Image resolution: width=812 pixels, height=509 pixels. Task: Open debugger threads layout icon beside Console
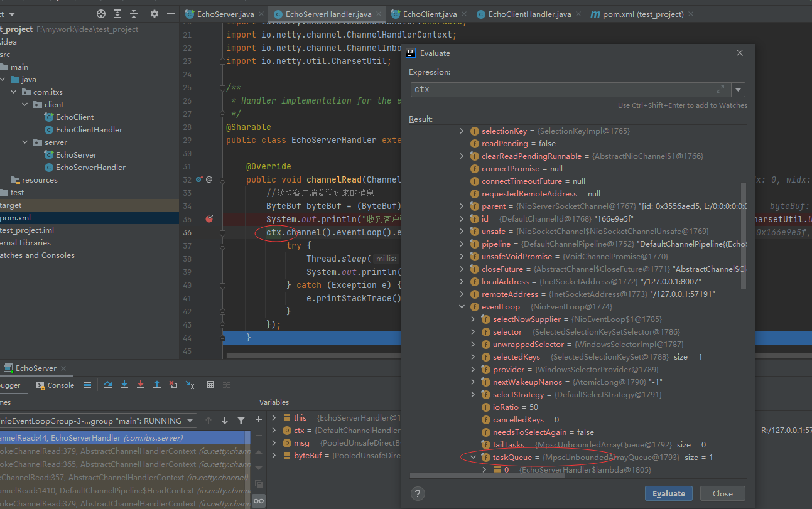pos(87,385)
